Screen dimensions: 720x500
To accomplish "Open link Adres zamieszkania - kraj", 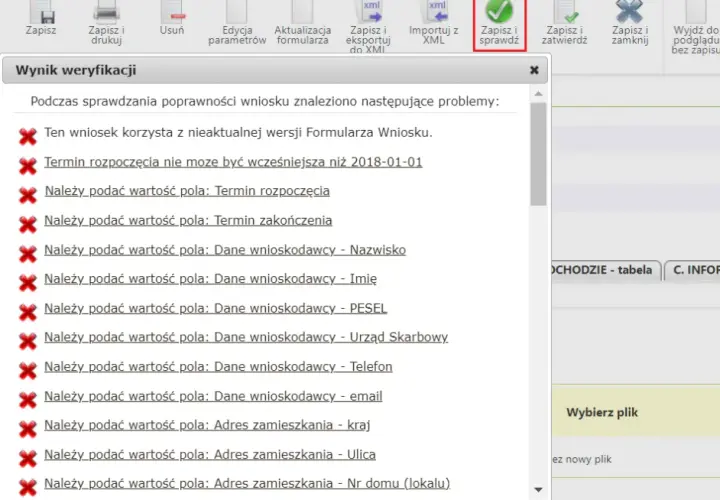I will point(208,425).
